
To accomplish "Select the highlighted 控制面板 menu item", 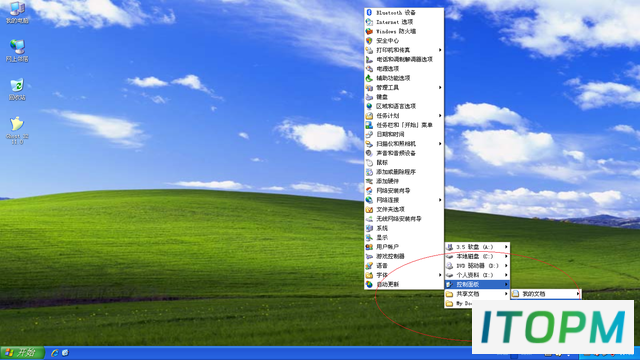I will pyautogui.click(x=477, y=284).
